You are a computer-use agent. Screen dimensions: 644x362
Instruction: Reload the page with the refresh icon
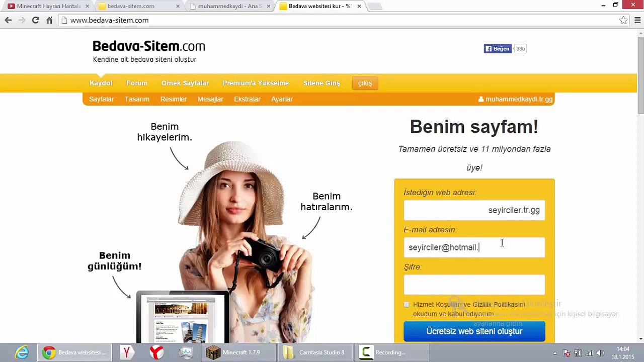35,20
